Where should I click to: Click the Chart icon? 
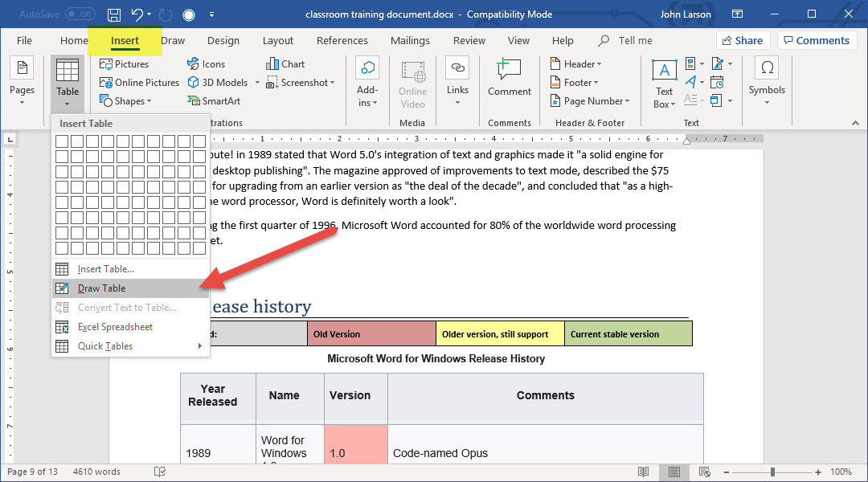click(285, 64)
